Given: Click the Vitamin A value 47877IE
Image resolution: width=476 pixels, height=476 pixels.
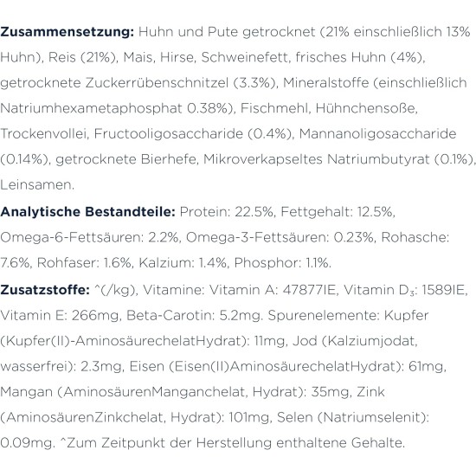Looking at the screenshot, I should click(x=309, y=290).
